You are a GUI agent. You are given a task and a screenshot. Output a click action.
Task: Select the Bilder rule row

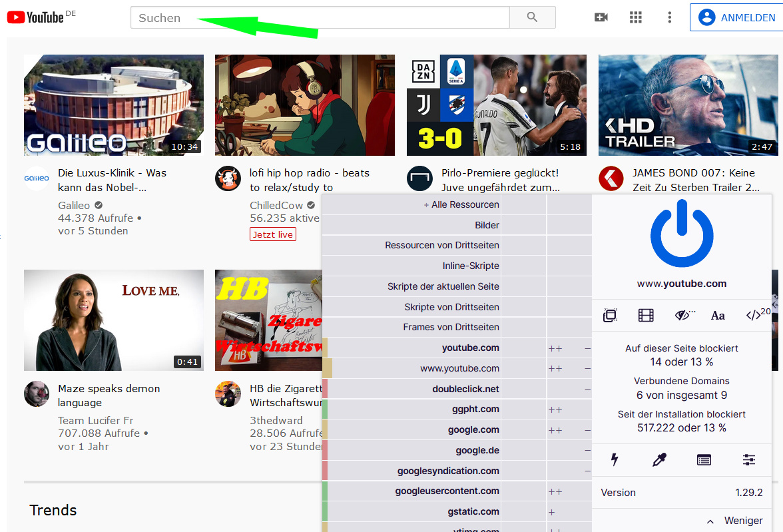coord(411,225)
